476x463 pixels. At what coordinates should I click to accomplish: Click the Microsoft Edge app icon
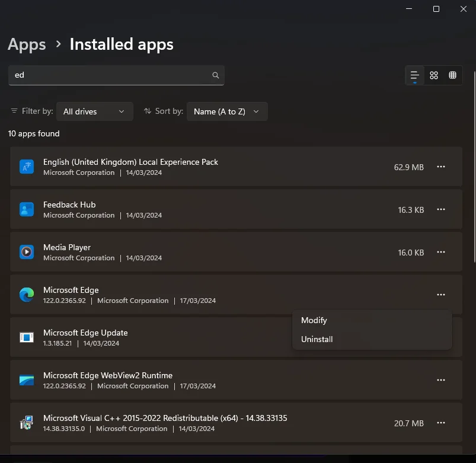point(27,295)
